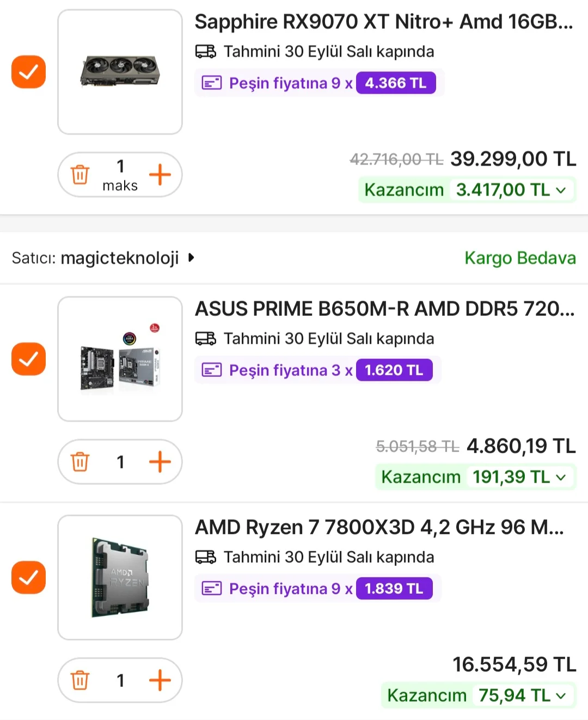Viewport: 588px width, 720px height.
Task: View the ASUS PRIME B650M-R product thumbnail
Action: [120, 359]
